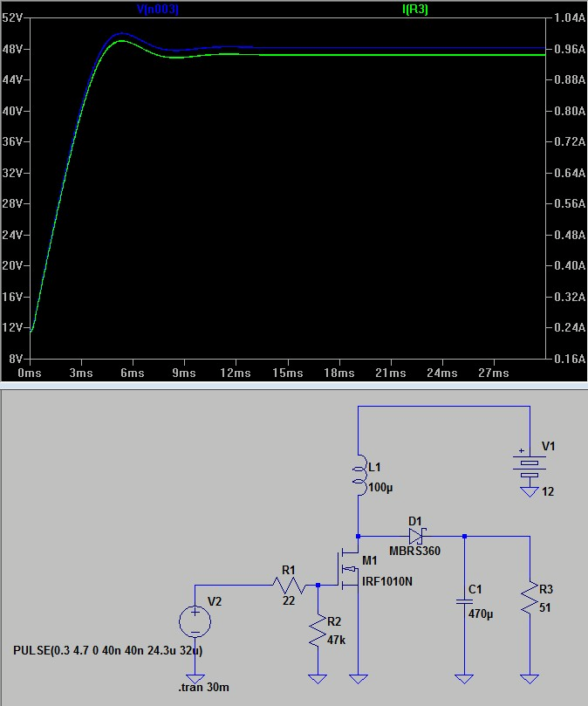Image resolution: width=588 pixels, height=706 pixels.
Task: Click the 1.04A top right axis label
Action: click(570, 17)
